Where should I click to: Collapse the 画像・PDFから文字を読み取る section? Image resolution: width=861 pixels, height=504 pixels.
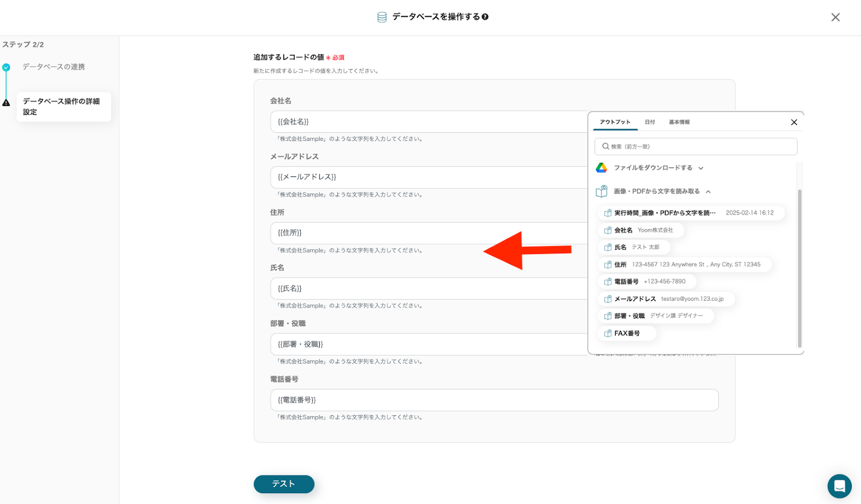click(x=708, y=191)
